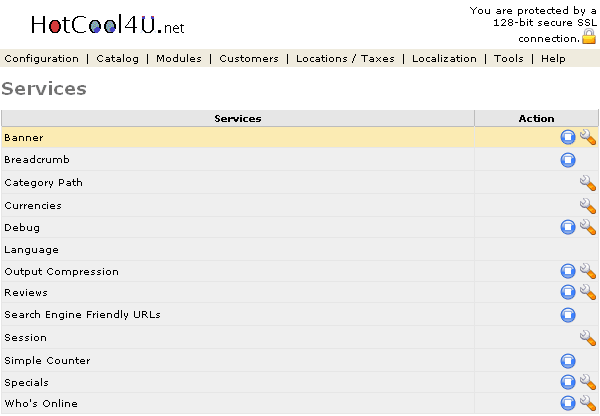Open the wrench configure icon for Banner

[x=588, y=138]
